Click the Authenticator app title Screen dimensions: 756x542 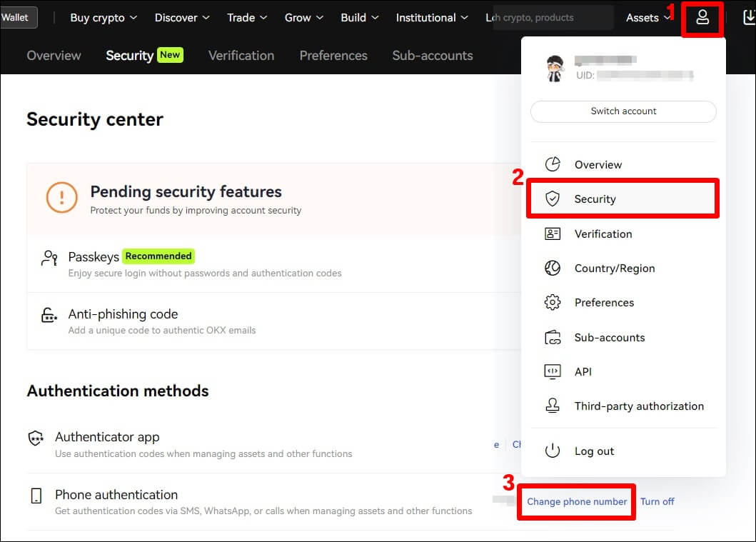(107, 437)
